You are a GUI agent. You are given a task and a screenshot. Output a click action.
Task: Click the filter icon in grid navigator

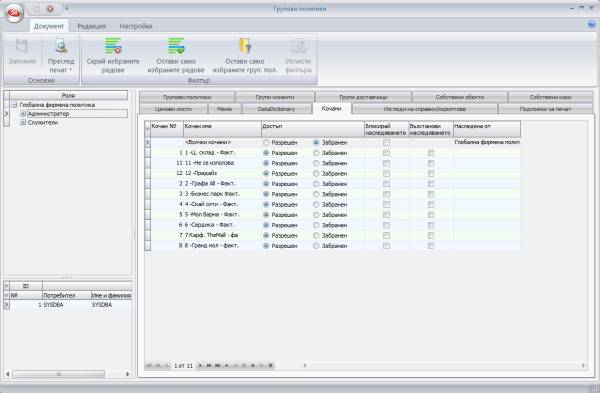(x=271, y=366)
